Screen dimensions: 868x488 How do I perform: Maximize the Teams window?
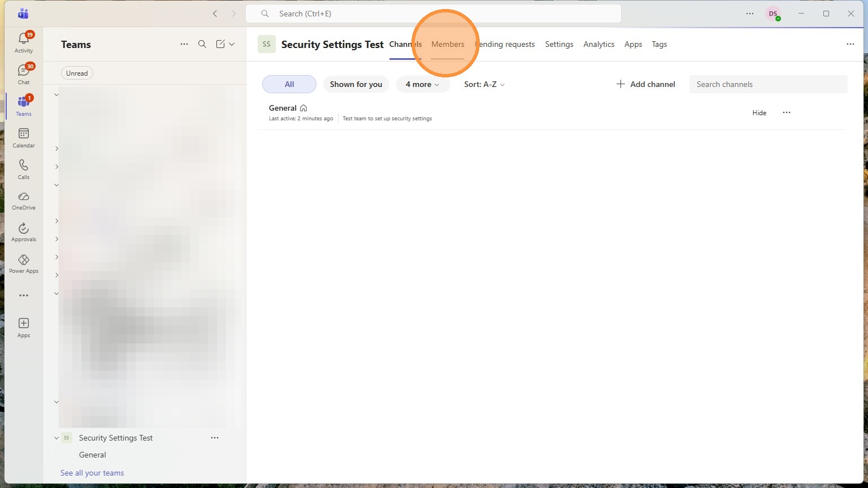(826, 14)
